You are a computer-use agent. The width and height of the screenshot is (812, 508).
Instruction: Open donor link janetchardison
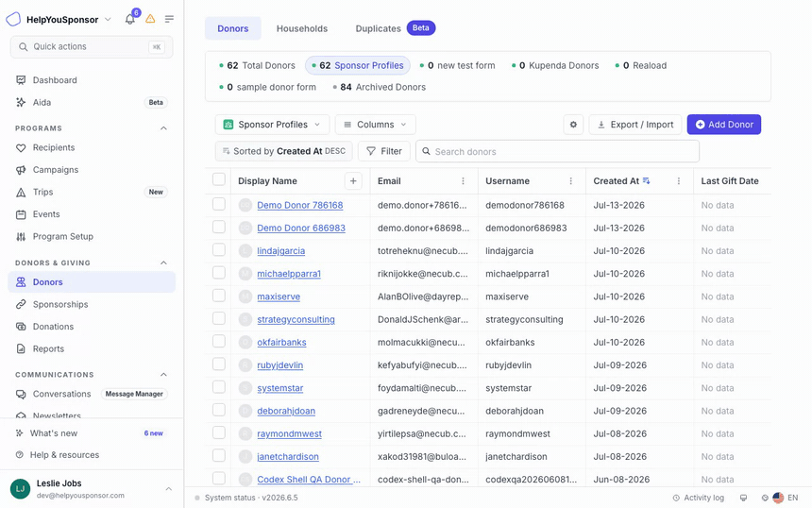coord(288,457)
